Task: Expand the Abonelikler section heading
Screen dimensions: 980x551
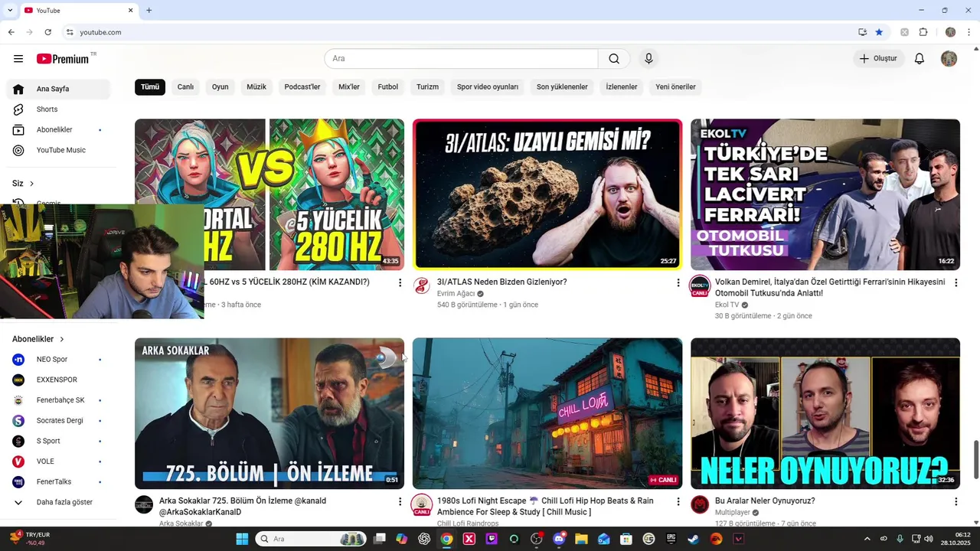Action: coord(38,339)
